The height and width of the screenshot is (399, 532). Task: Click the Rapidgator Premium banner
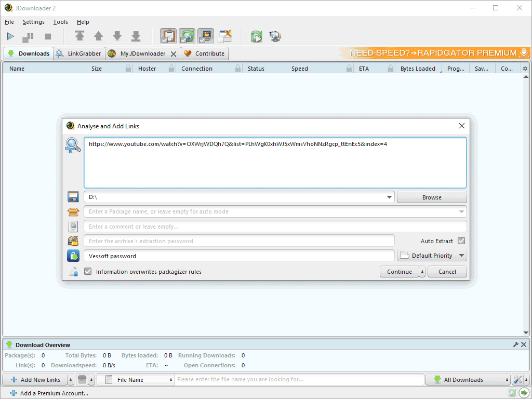point(434,53)
